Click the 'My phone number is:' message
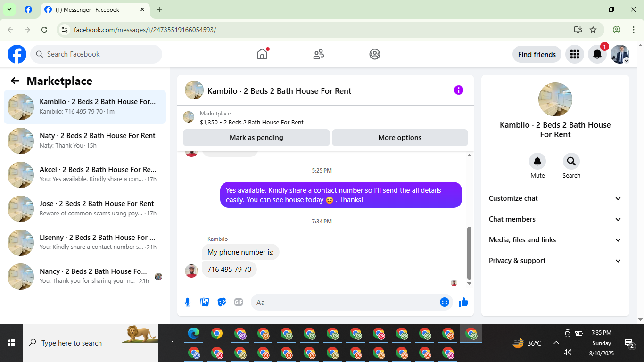The width and height of the screenshot is (644, 362). (240, 252)
